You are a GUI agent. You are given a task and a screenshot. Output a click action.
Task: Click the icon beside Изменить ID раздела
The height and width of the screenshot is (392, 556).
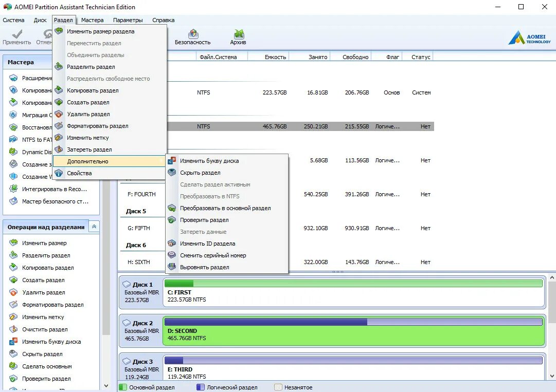tap(172, 244)
